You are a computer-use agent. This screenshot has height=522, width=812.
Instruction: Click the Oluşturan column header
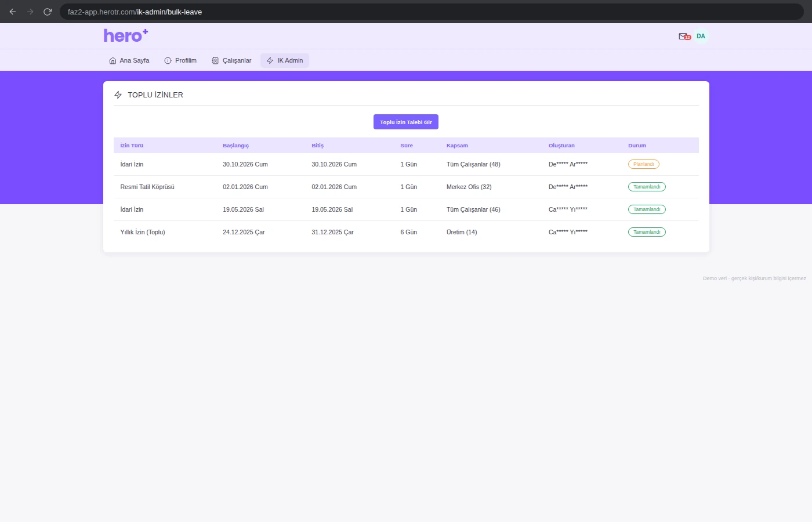pos(561,146)
